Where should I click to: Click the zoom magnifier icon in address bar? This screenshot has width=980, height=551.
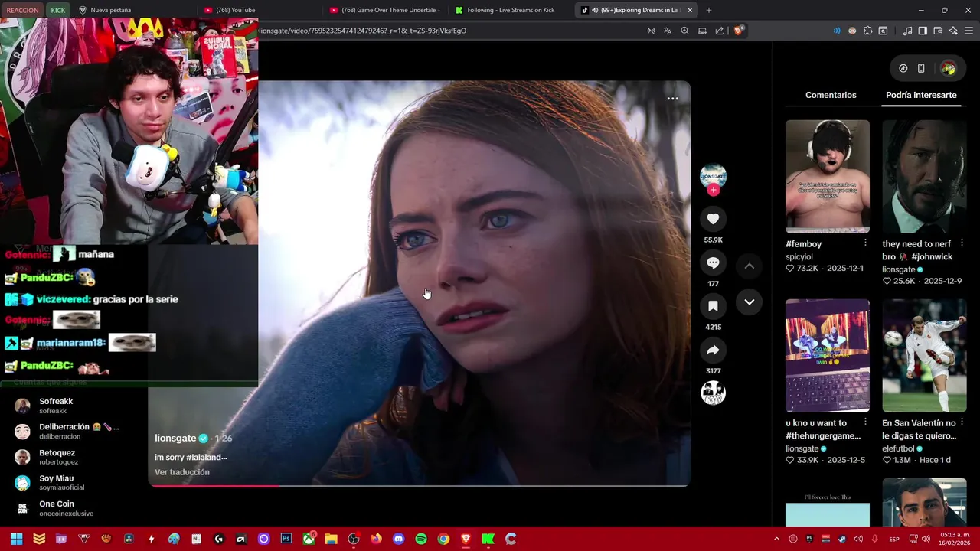(x=684, y=31)
